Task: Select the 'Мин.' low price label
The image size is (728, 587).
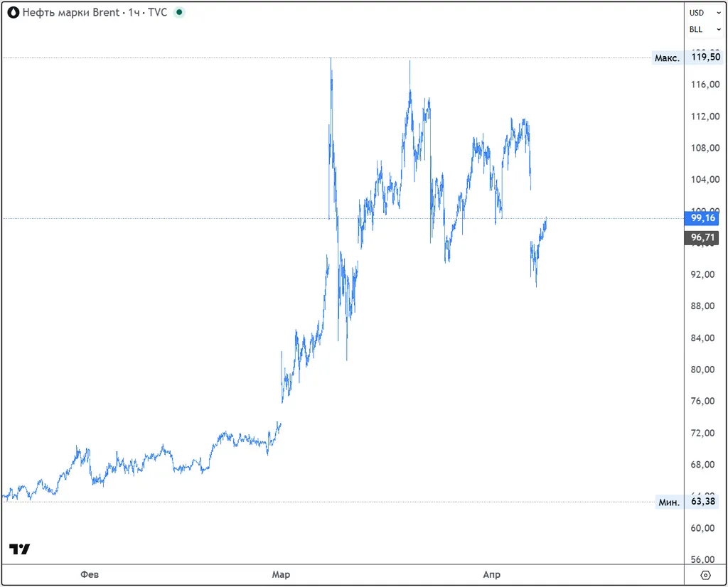Action: (x=668, y=502)
